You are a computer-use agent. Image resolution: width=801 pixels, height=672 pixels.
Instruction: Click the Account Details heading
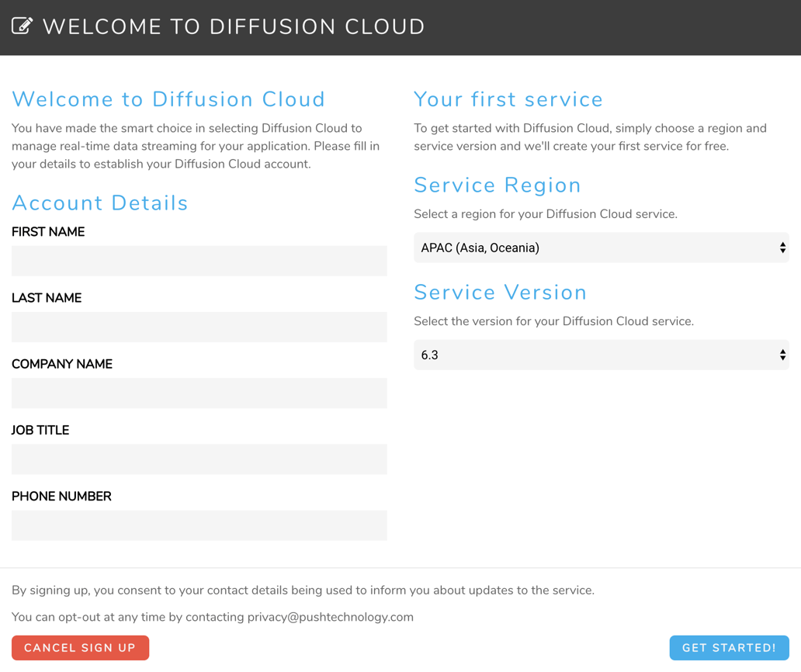(99, 203)
